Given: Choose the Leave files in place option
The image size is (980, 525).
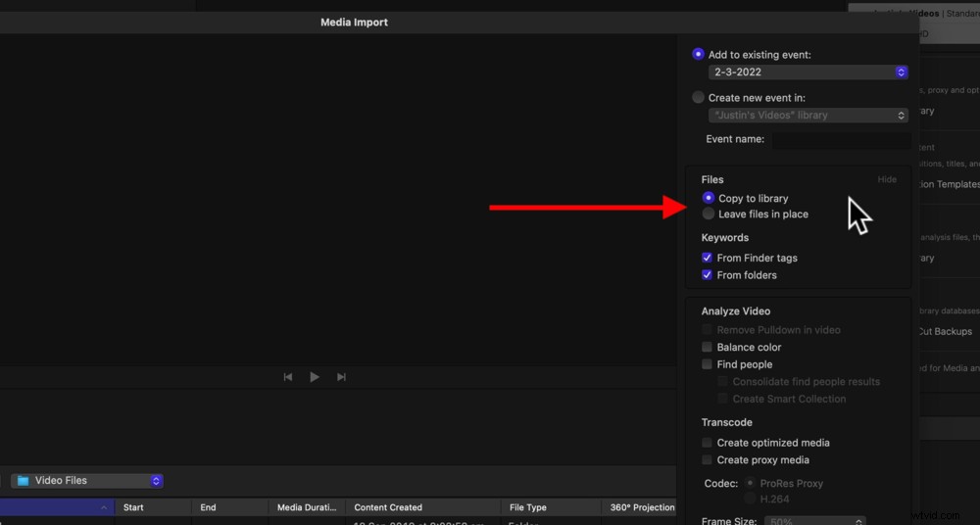Looking at the screenshot, I should click(x=709, y=214).
